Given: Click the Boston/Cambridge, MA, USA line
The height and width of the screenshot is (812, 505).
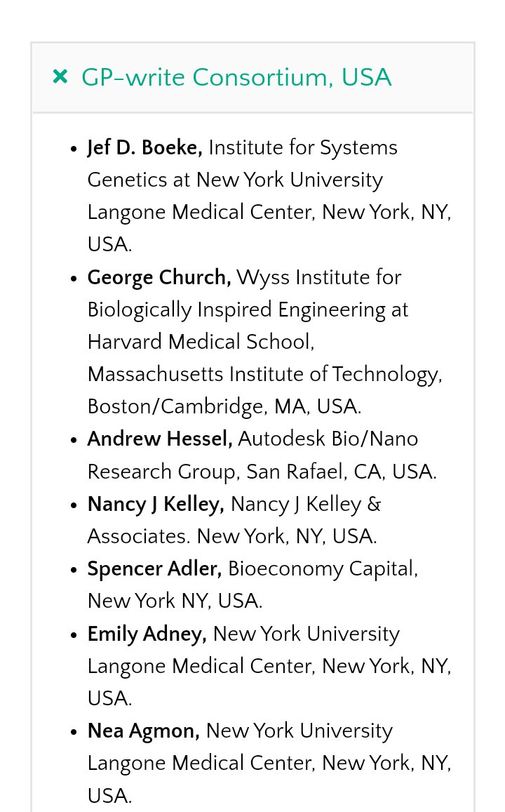Looking at the screenshot, I should click(224, 407).
